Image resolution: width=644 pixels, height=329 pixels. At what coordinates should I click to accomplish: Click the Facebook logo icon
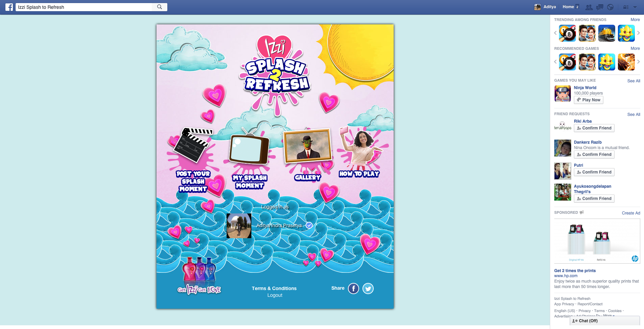pyautogui.click(x=9, y=7)
